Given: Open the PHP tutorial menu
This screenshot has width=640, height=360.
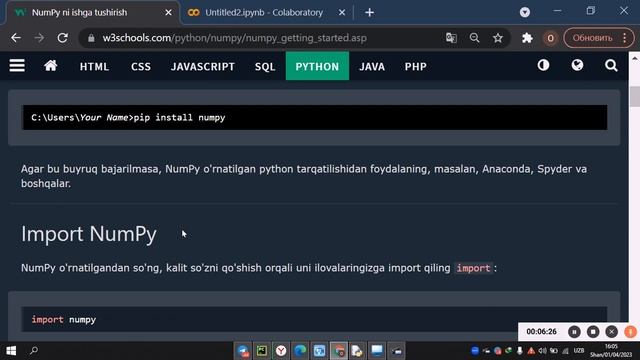Looking at the screenshot, I should click(x=416, y=67).
